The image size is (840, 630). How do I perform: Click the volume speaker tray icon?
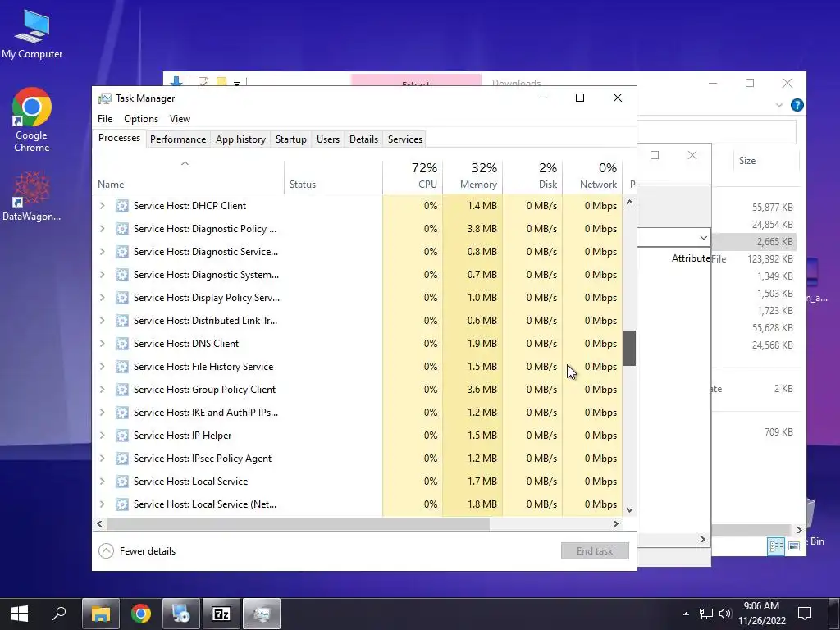pos(725,614)
